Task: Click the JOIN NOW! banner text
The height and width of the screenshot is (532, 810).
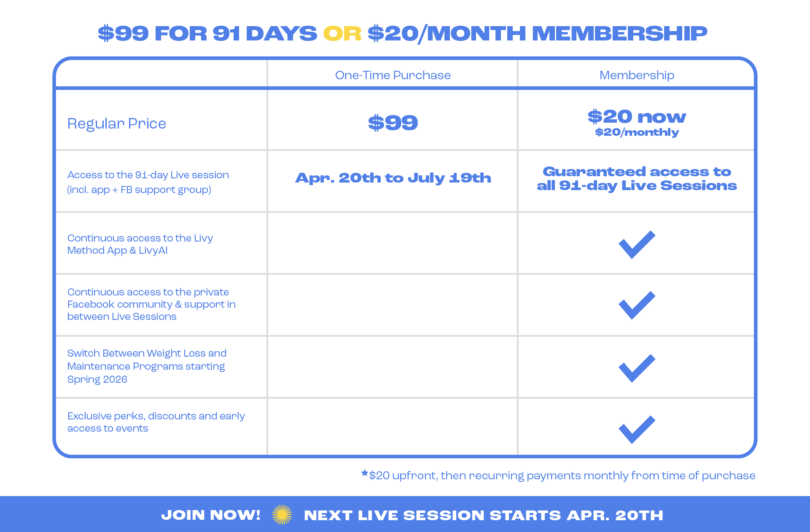Action: tap(211, 515)
